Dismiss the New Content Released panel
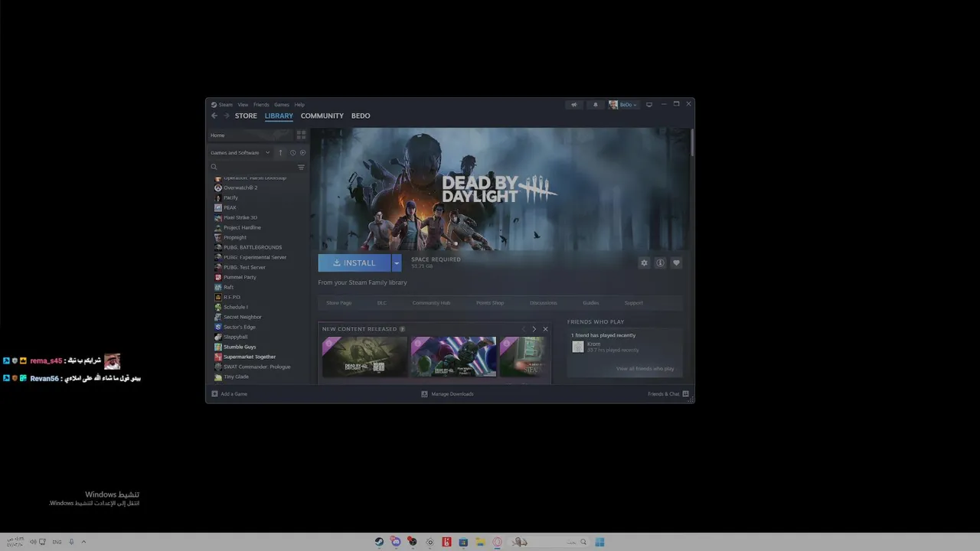Viewport: 980px width, 551px height. 545,329
